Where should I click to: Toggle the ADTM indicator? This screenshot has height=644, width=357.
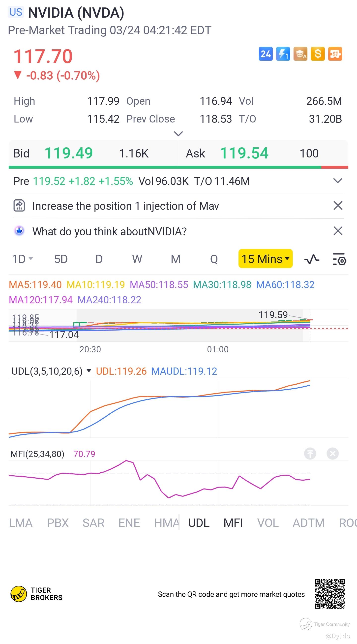point(308,523)
